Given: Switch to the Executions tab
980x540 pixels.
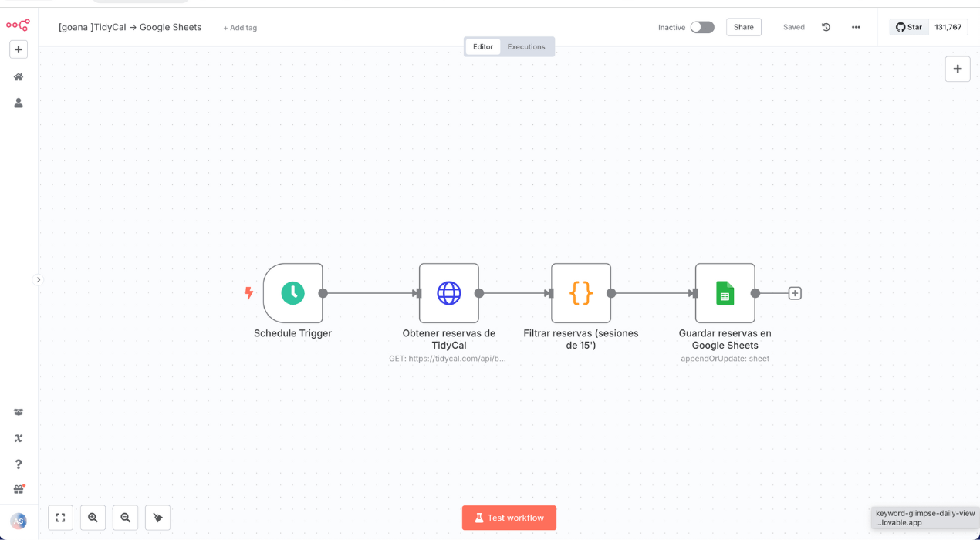Looking at the screenshot, I should coord(526,47).
